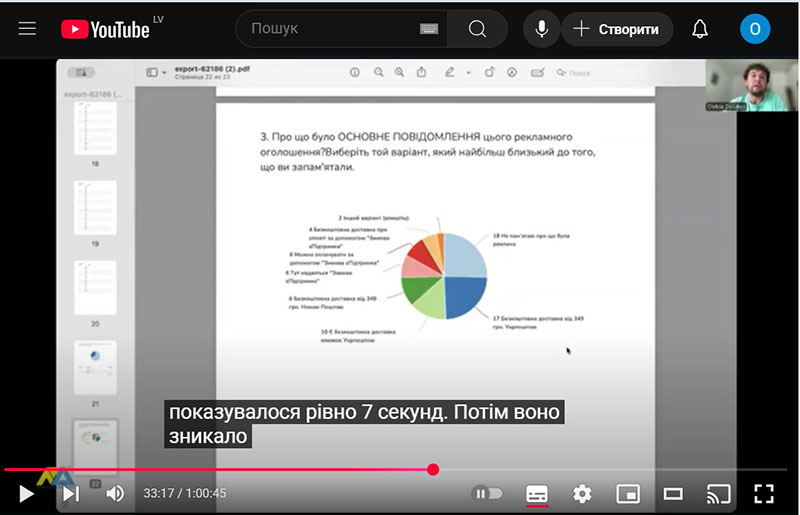Screen dimensions: 800x515
Task: Open the on-screen keyboard in search box
Action: tap(430, 29)
